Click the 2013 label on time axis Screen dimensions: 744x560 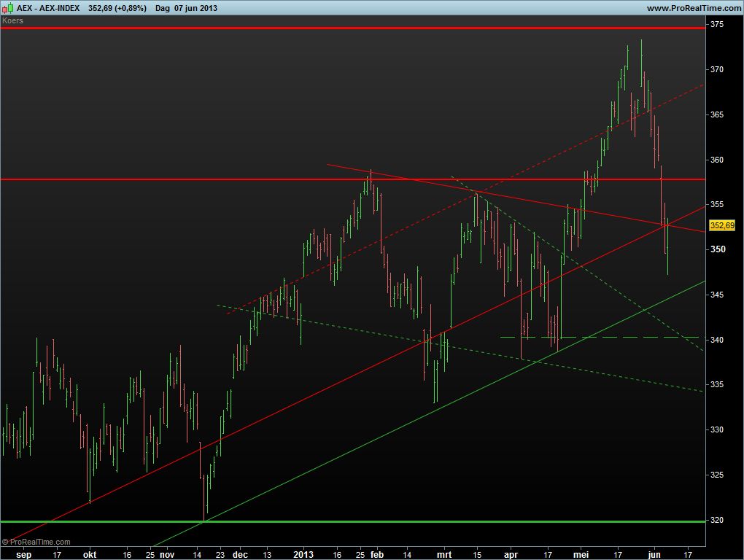point(303,554)
